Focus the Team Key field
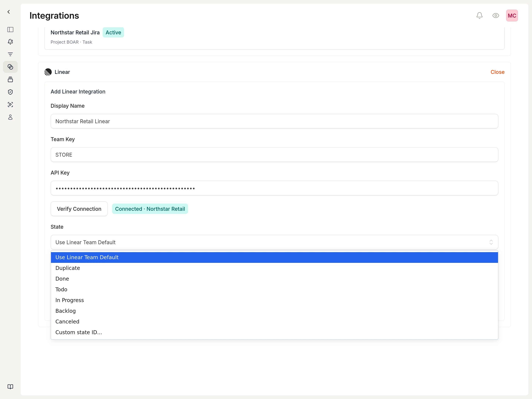The image size is (532, 399). [x=274, y=155]
